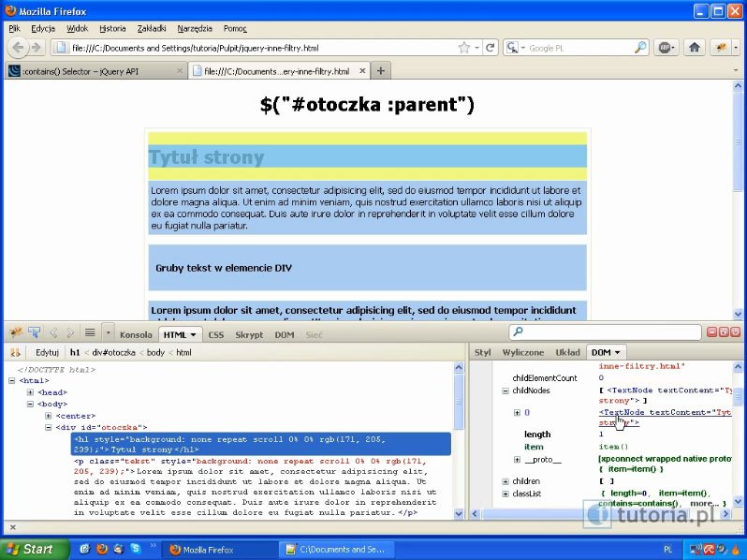Expand the head node in HTML tree
The image size is (747, 560).
coord(31,392)
